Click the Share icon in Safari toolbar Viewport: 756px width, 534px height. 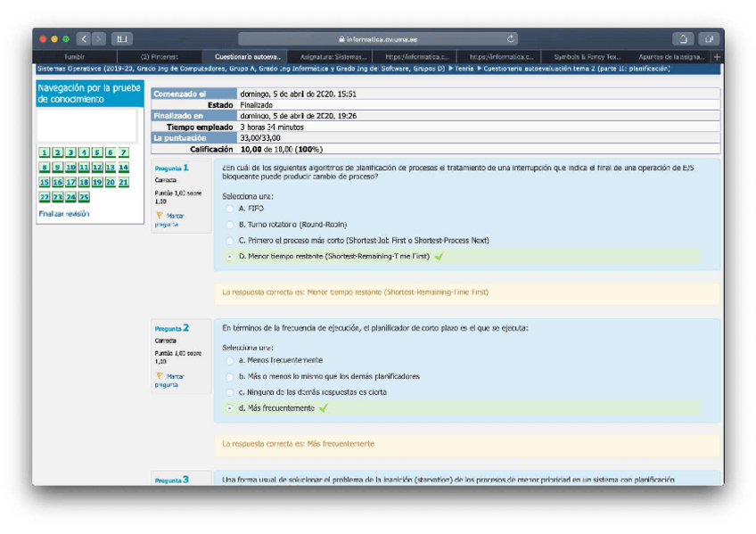684,39
